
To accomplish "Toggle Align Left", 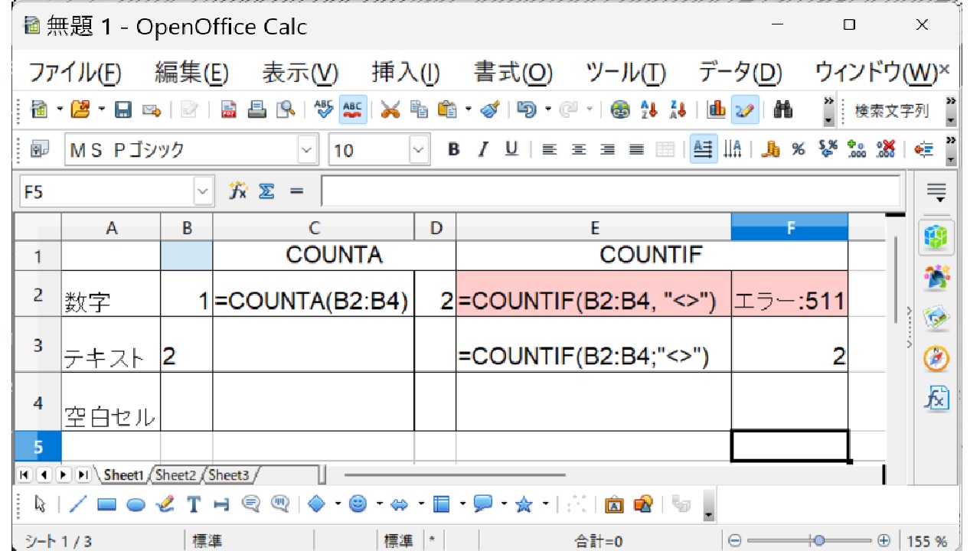I will coord(549,149).
